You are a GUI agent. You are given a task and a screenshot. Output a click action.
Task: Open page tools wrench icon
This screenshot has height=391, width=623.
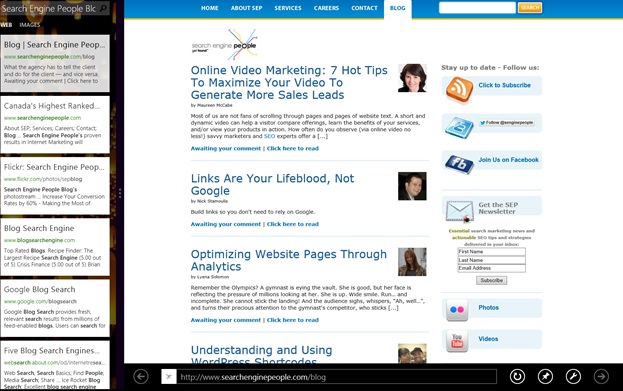click(573, 376)
